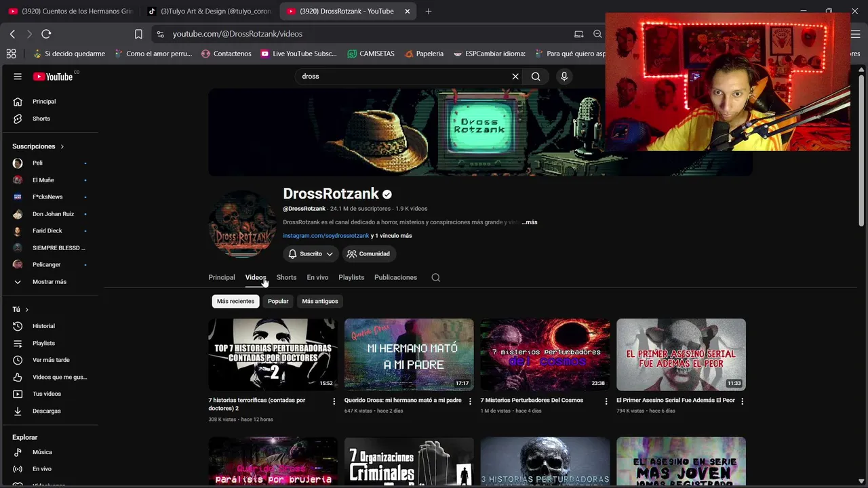Switch to En vivo channel tab

(317, 277)
